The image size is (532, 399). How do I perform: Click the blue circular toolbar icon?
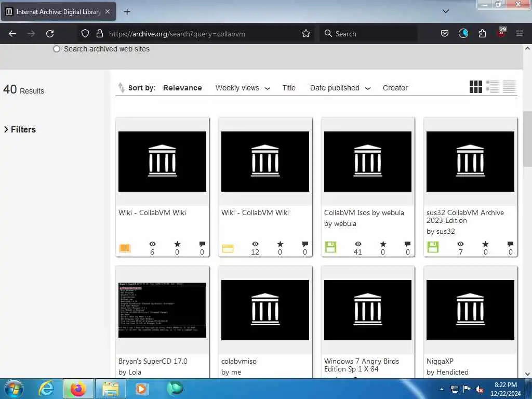463,33
